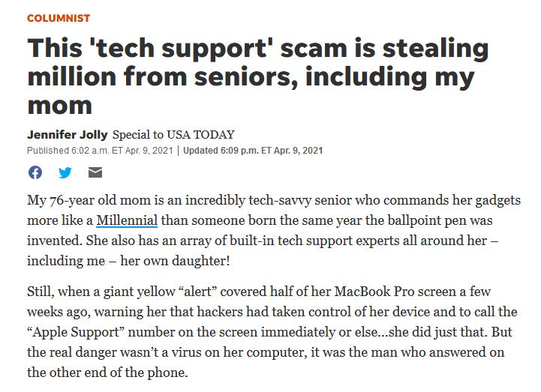Share the article via the Facebook icon
This screenshot has width=541, height=392.
pos(35,172)
